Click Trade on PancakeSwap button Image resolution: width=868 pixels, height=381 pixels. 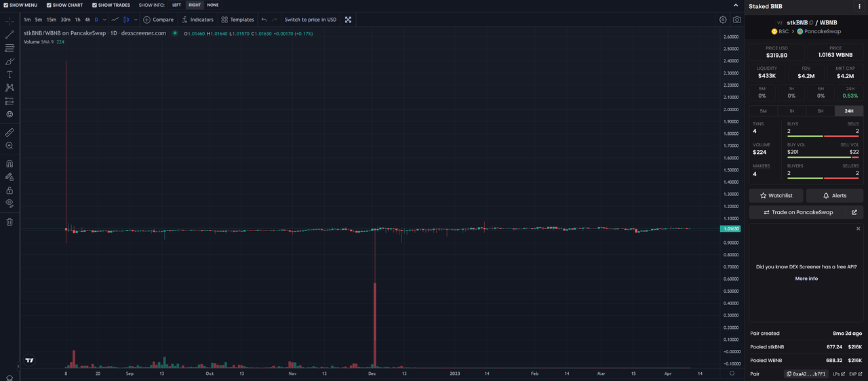point(806,212)
